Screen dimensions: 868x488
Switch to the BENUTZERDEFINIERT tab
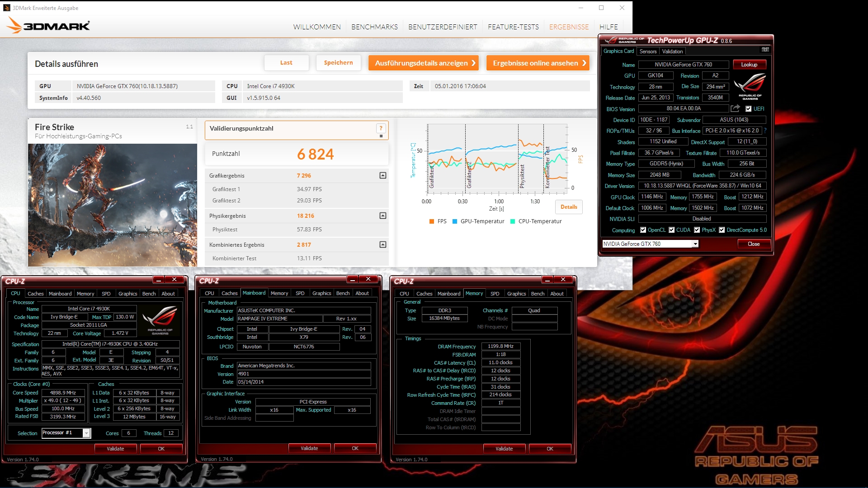tap(443, 27)
